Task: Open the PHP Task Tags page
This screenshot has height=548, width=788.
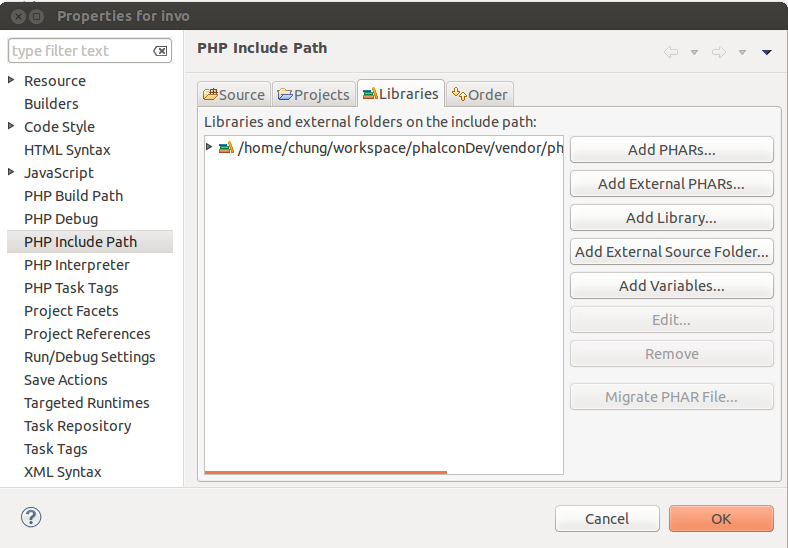Action: tap(71, 288)
